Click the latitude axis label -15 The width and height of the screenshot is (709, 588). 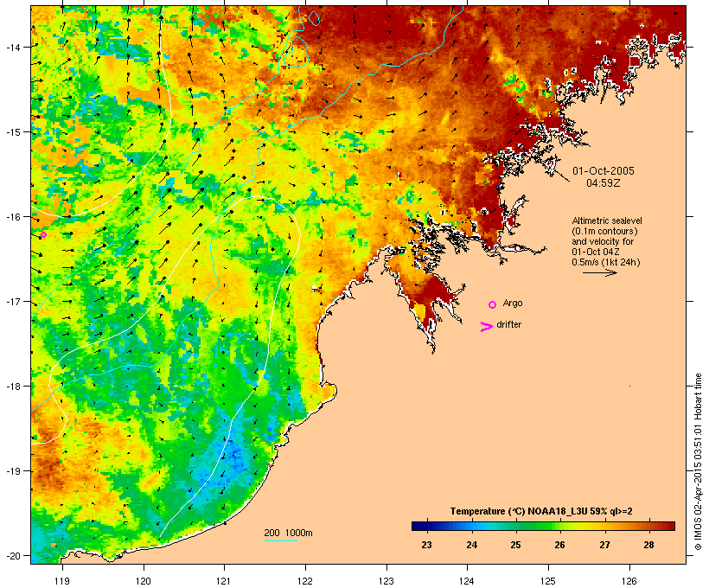(13, 132)
